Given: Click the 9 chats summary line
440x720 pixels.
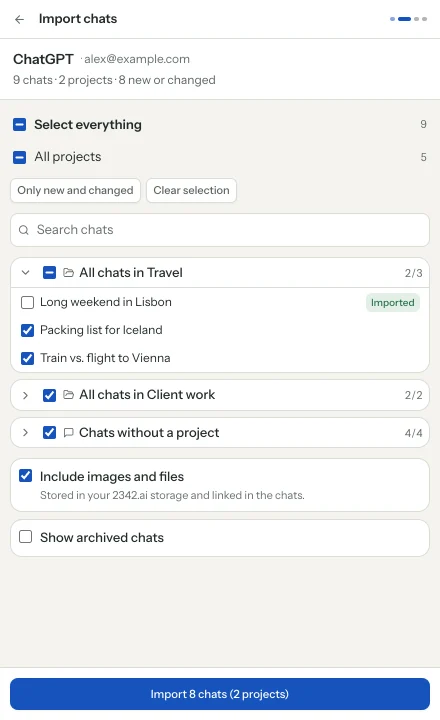Looking at the screenshot, I should click(x=114, y=80).
